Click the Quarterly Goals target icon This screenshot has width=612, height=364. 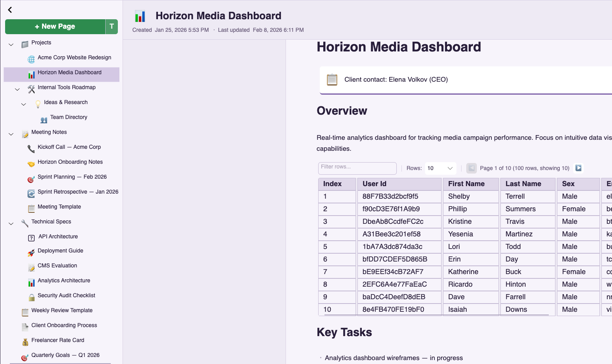click(x=24, y=355)
